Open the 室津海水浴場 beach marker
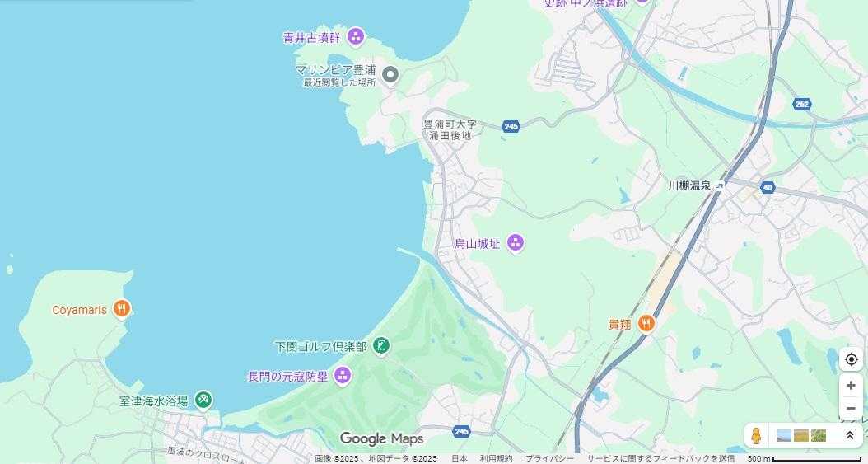The image size is (868, 464). coord(204,401)
